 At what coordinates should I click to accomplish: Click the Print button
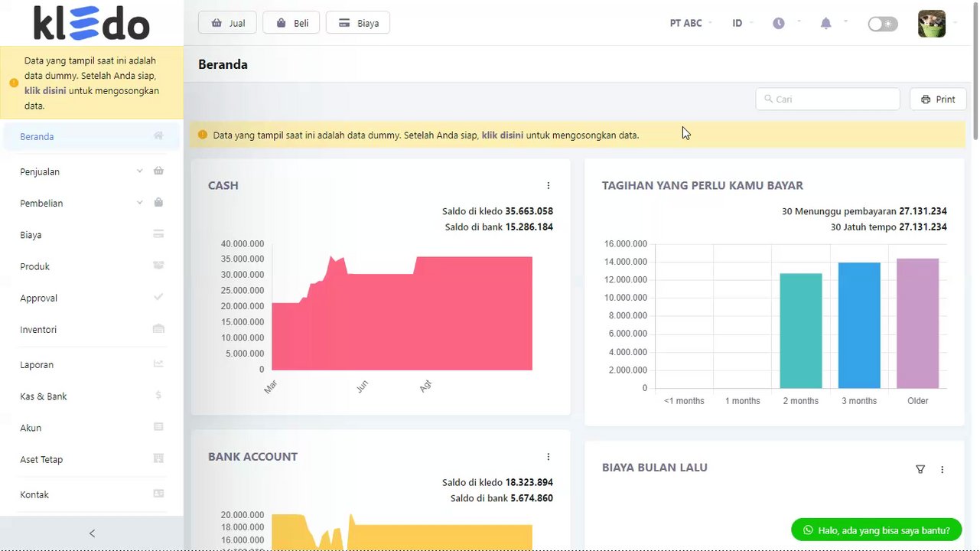pyautogui.click(x=938, y=99)
